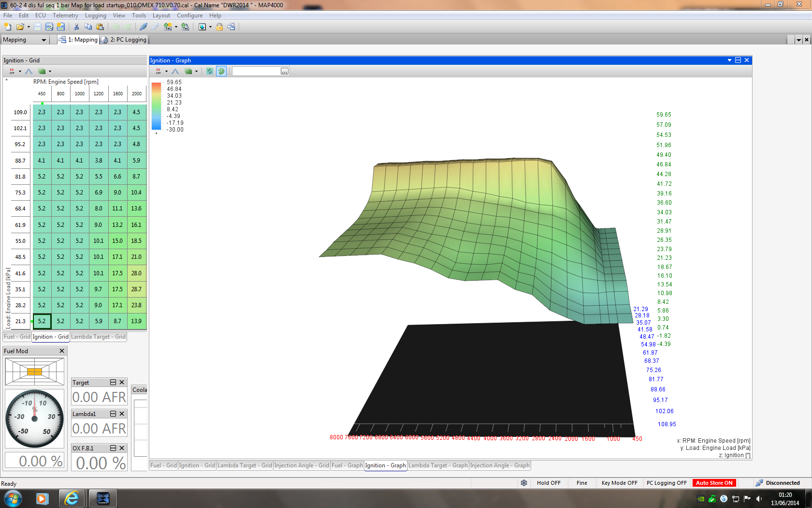
Task: Click the starred CAL upload icon
Action: [168, 27]
